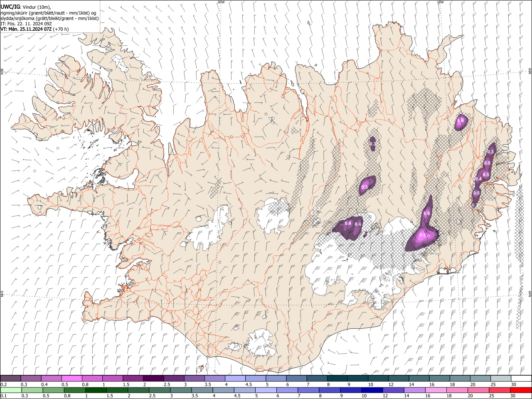This screenshot has width=532, height=399.
Task: Select the crimson 25 rain legend swatch
Action: click(500, 390)
